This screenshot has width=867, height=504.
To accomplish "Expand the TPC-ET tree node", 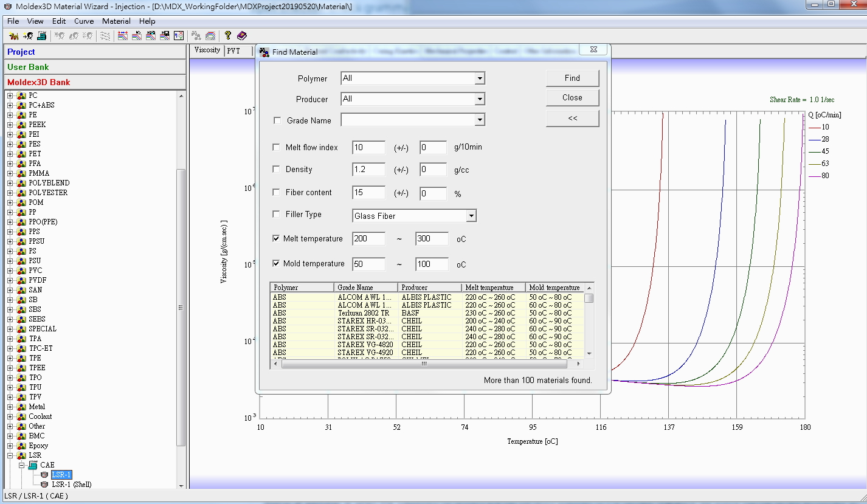I will [x=10, y=348].
